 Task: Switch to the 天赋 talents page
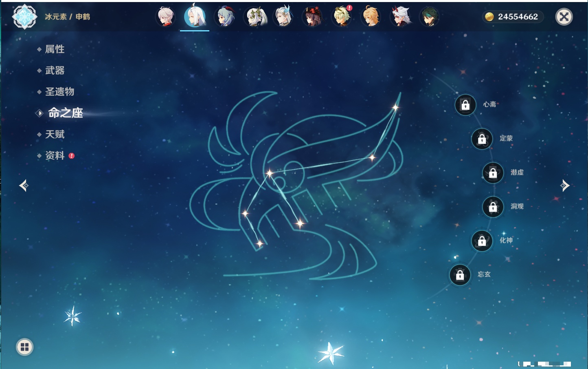(x=55, y=134)
